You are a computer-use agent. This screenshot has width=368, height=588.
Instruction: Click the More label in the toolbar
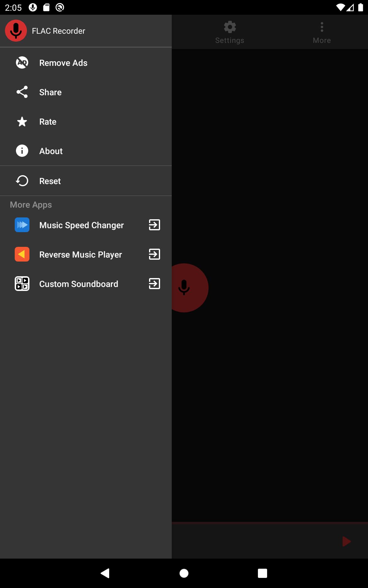(322, 40)
